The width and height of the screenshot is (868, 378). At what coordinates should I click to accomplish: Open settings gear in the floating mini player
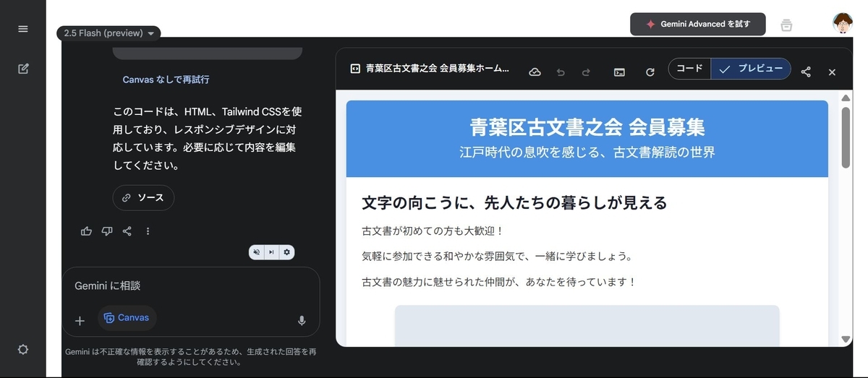pyautogui.click(x=287, y=252)
